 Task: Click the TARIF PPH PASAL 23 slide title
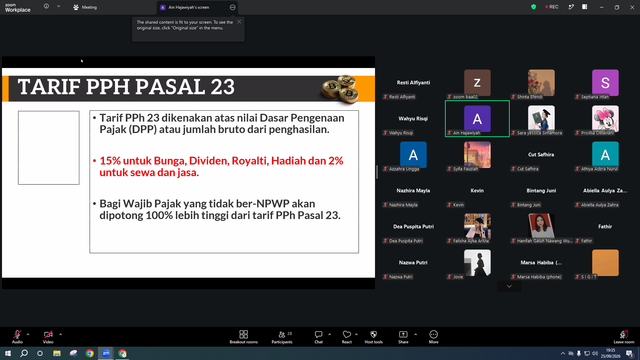pos(126,87)
